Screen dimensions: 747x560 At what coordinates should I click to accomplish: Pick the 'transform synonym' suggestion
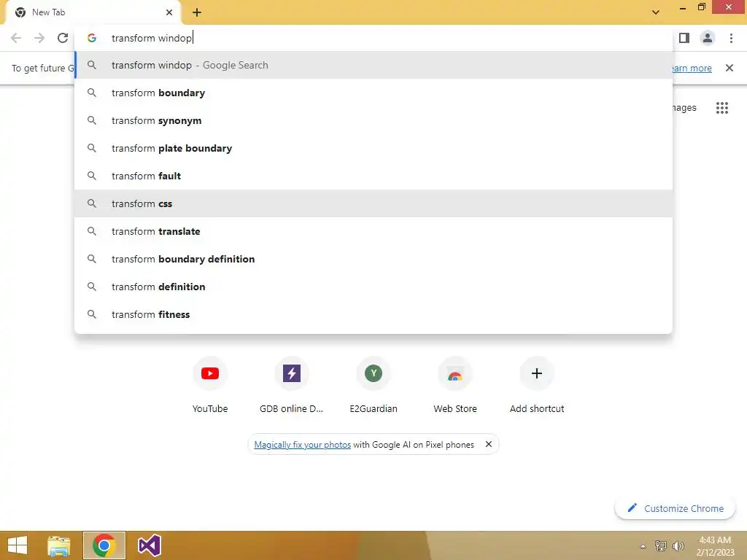click(x=373, y=120)
